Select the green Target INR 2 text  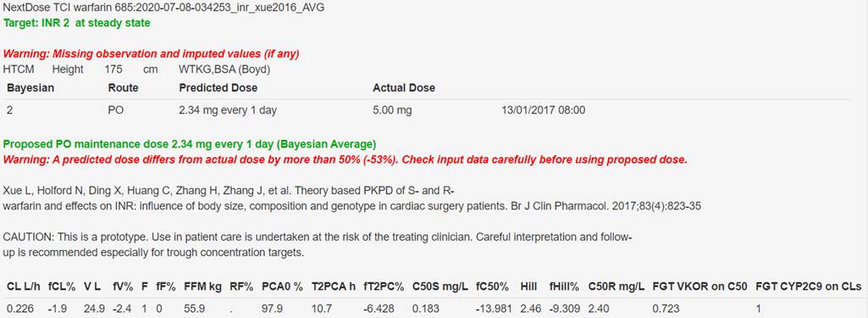click(76, 23)
